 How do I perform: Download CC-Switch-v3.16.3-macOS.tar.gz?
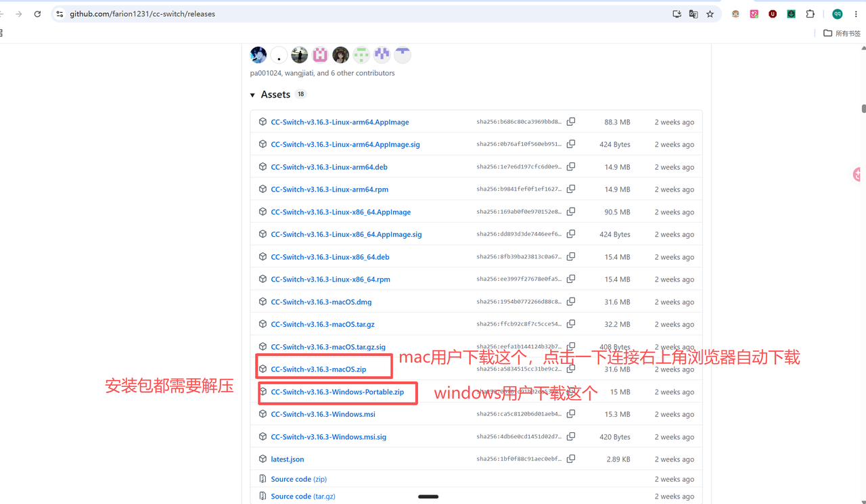pyautogui.click(x=323, y=324)
